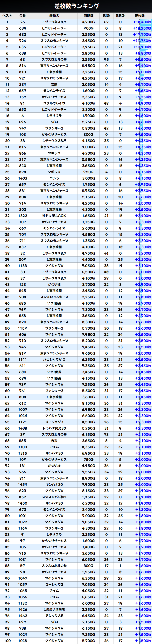Click machine number 1159 cell
This screenshot has width=152, height=644.
[x=23, y=328]
